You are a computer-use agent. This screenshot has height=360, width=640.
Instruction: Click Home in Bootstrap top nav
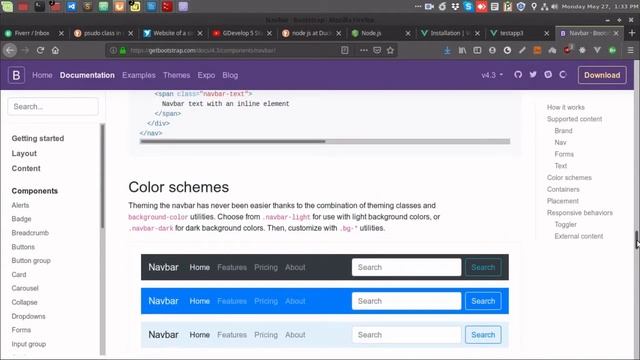click(42, 75)
